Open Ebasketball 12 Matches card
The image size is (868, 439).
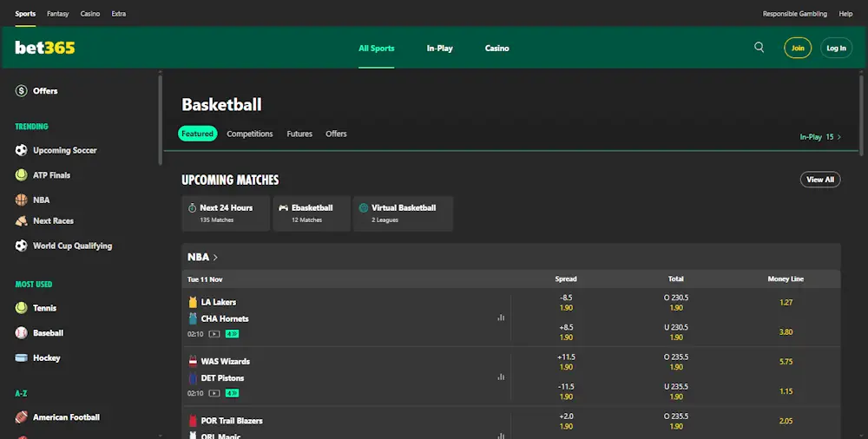(x=312, y=213)
